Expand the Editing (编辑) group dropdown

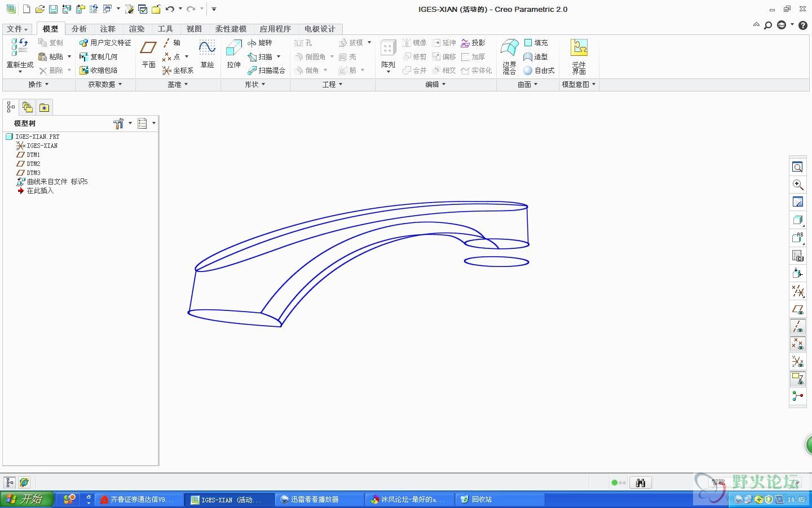[435, 84]
